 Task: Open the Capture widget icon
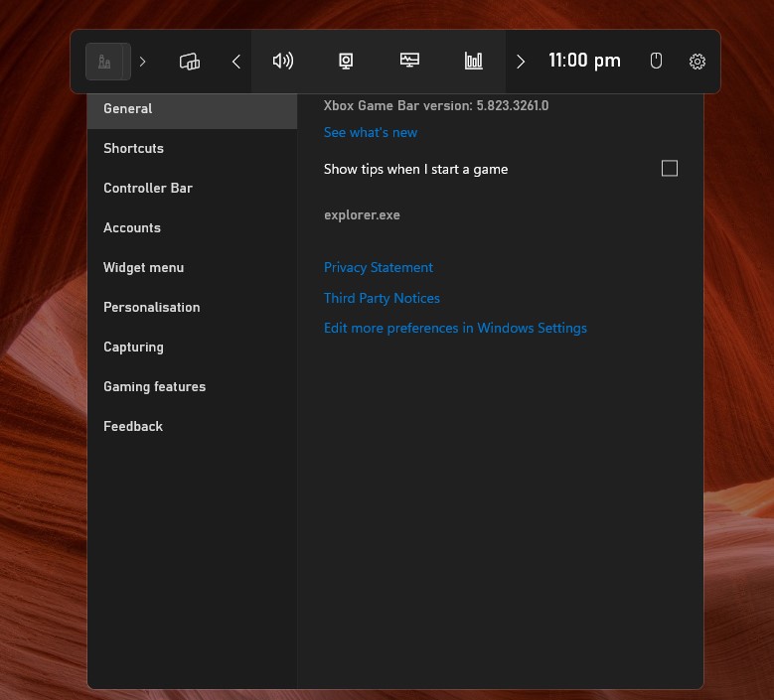pos(346,62)
